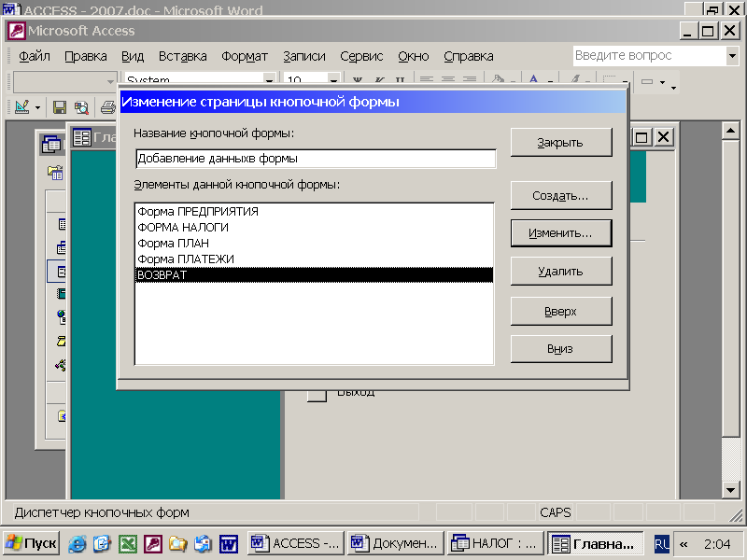Click the database window icon behind dialog

pyautogui.click(x=51, y=144)
